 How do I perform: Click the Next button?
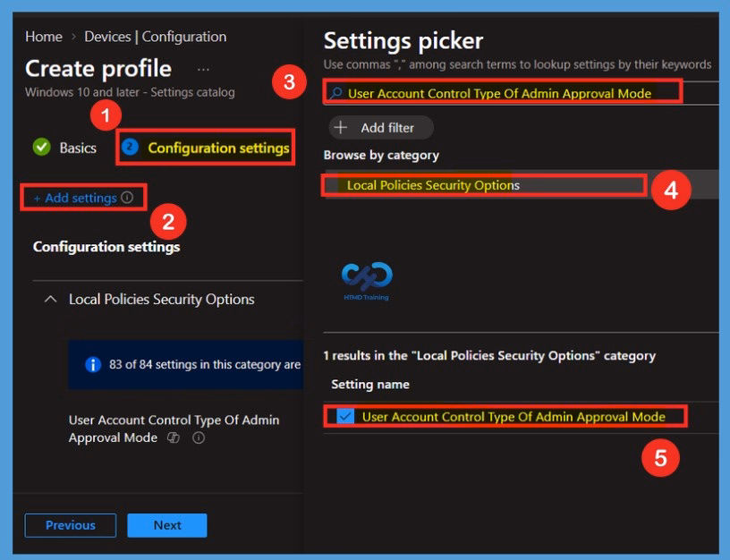click(x=167, y=525)
